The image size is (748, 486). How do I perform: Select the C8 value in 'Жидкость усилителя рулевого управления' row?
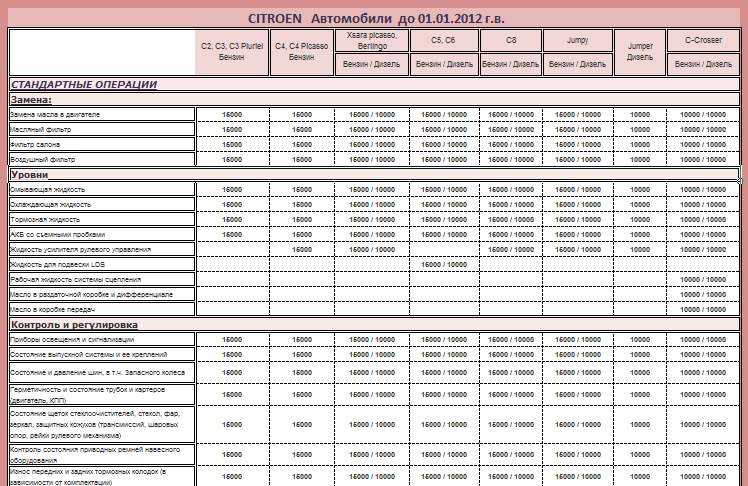(x=511, y=249)
